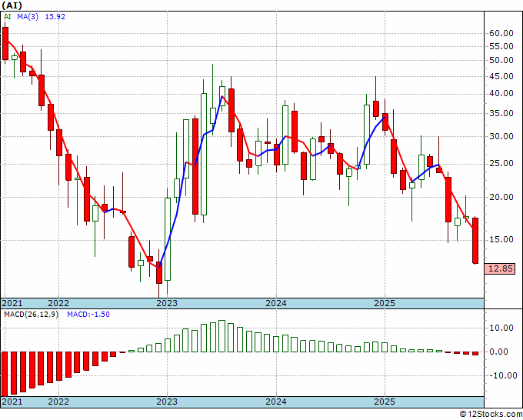Click the MACD:-1.50 value label
The image size is (523, 420).
point(88,315)
